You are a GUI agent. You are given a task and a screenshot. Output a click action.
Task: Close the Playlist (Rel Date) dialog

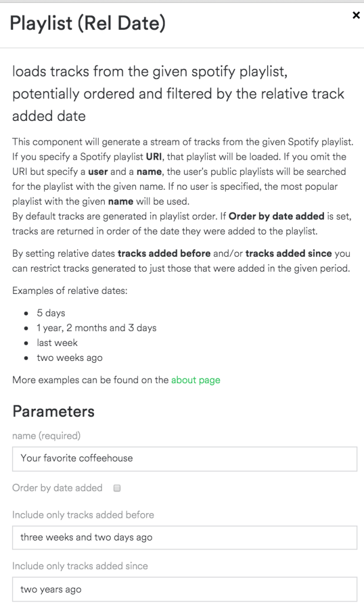(x=356, y=16)
